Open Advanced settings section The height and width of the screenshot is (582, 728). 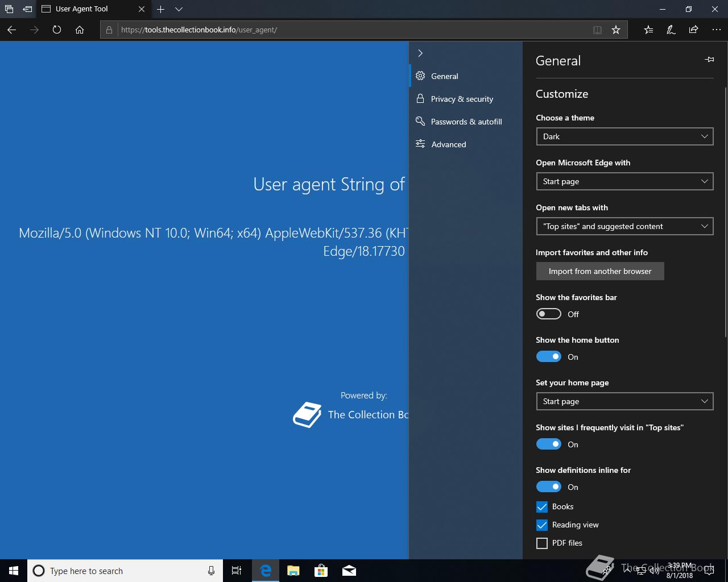[x=449, y=144]
